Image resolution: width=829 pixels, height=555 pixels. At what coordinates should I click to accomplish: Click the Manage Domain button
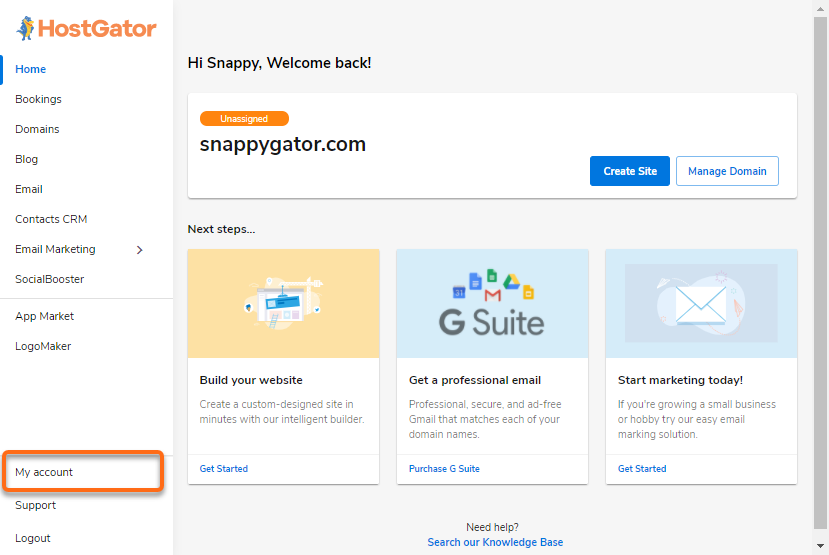(727, 171)
